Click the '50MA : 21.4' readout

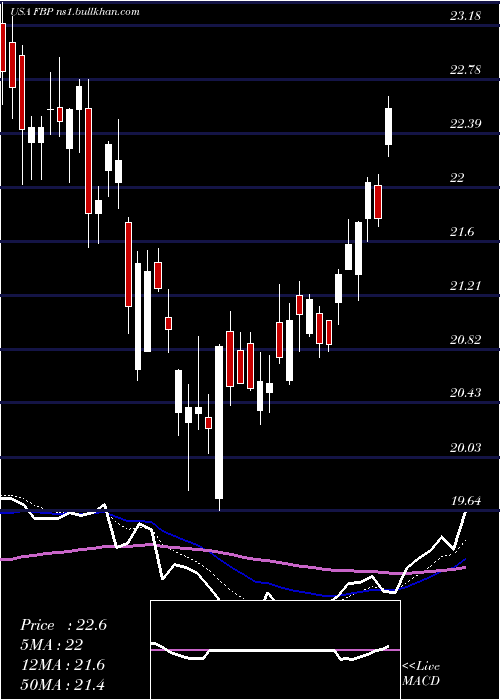tap(62, 684)
